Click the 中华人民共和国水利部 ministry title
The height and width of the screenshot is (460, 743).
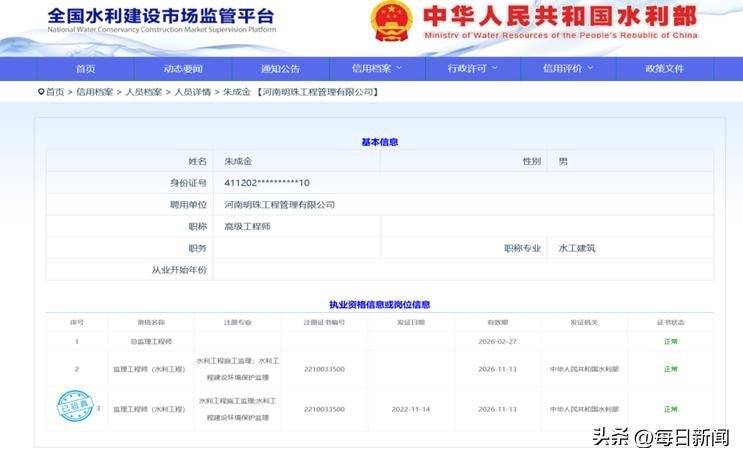point(560,17)
